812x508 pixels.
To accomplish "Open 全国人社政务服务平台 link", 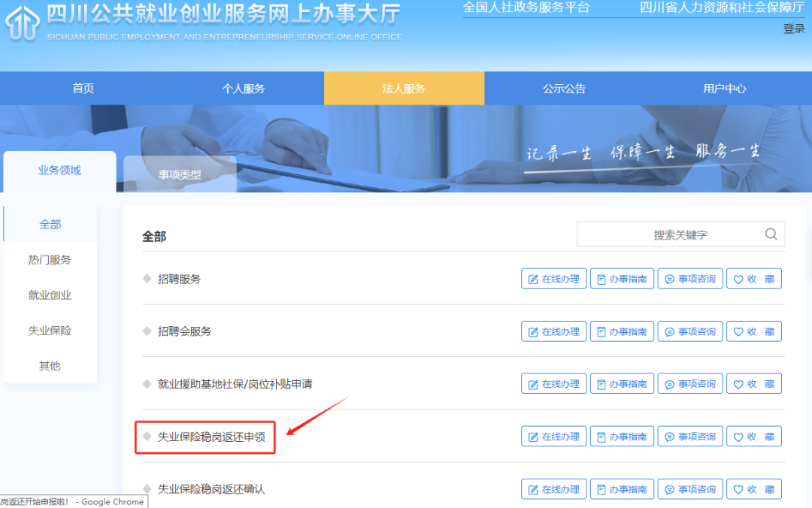I will (x=528, y=8).
